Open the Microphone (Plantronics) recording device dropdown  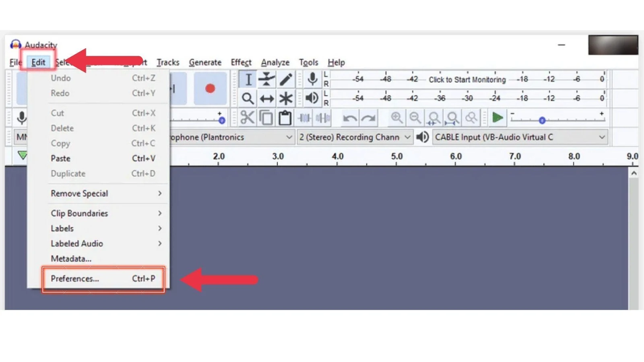(232, 137)
